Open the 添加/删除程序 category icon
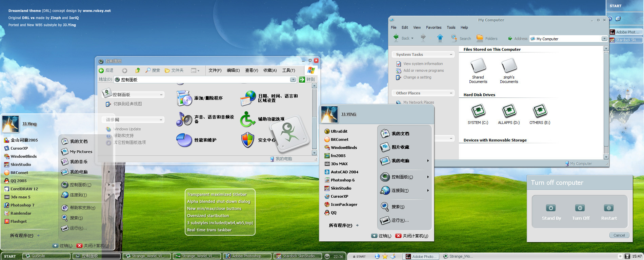The width and height of the screenshot is (644, 260). tap(184, 98)
